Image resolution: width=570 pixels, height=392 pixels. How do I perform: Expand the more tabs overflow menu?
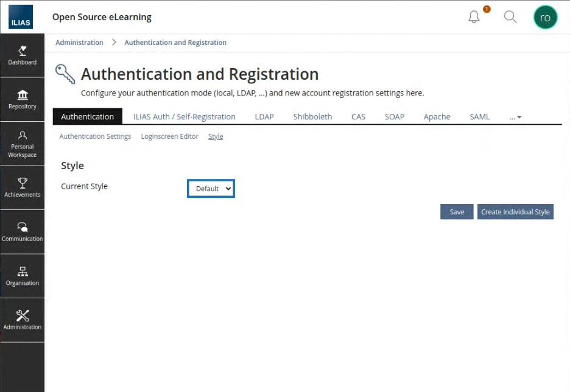point(515,117)
